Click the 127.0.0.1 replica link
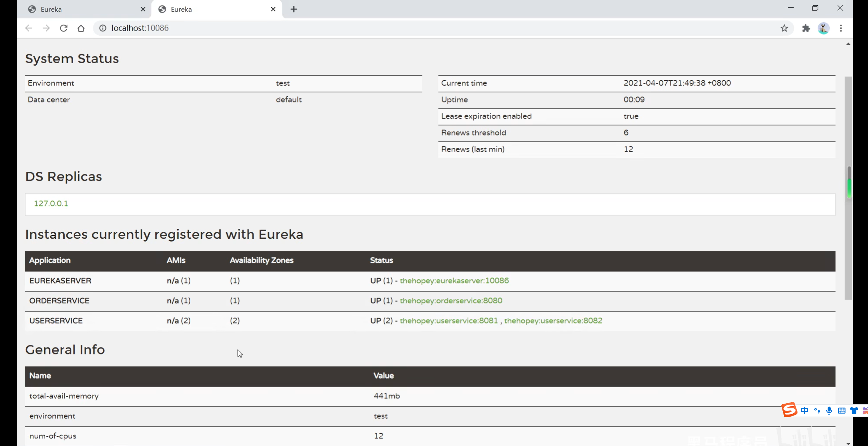 (x=51, y=204)
